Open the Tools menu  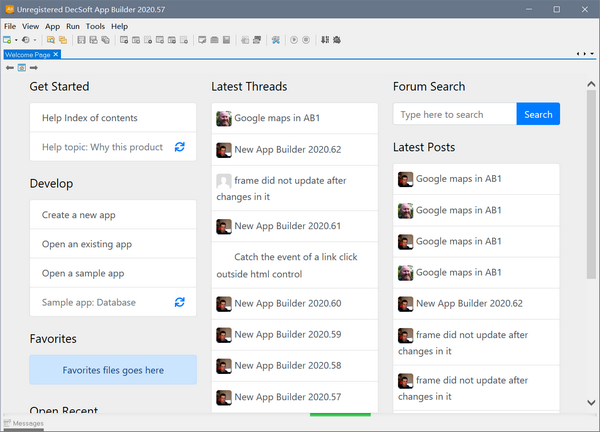95,26
